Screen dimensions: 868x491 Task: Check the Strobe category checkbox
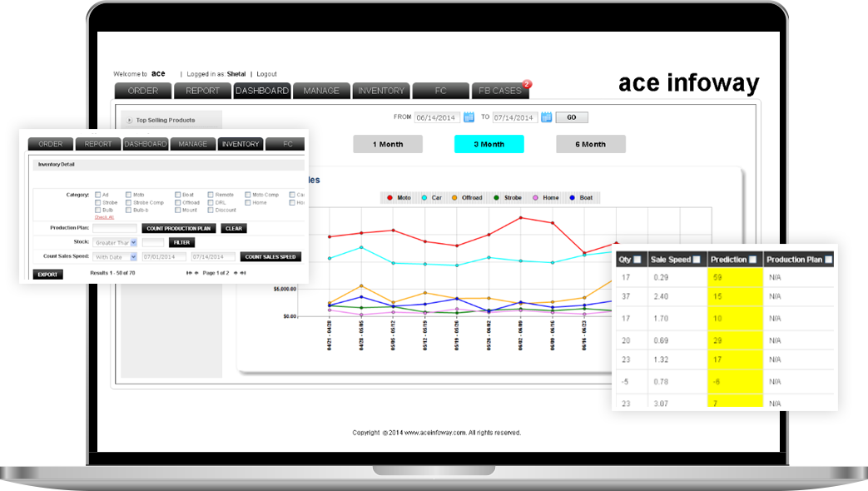point(98,202)
